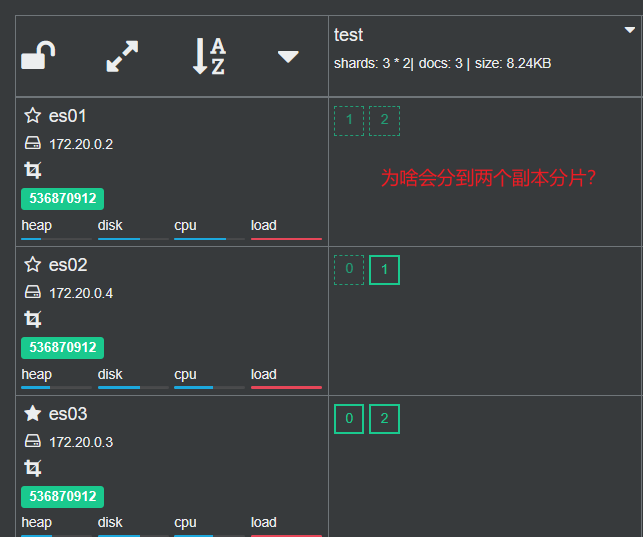Viewport: 643px width, 537px height.
Task: Click es03 cpu label
Action: pos(185,523)
